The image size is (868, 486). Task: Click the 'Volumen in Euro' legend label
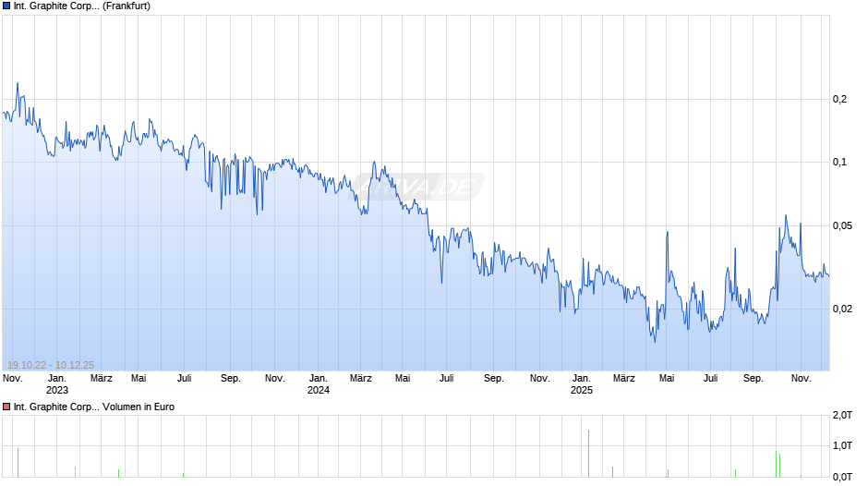point(139,407)
